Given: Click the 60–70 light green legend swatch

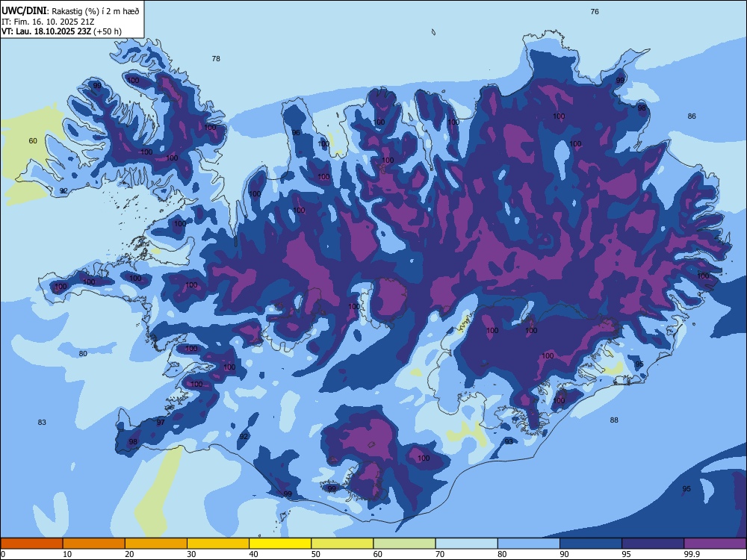Looking at the screenshot, I should (404, 544).
